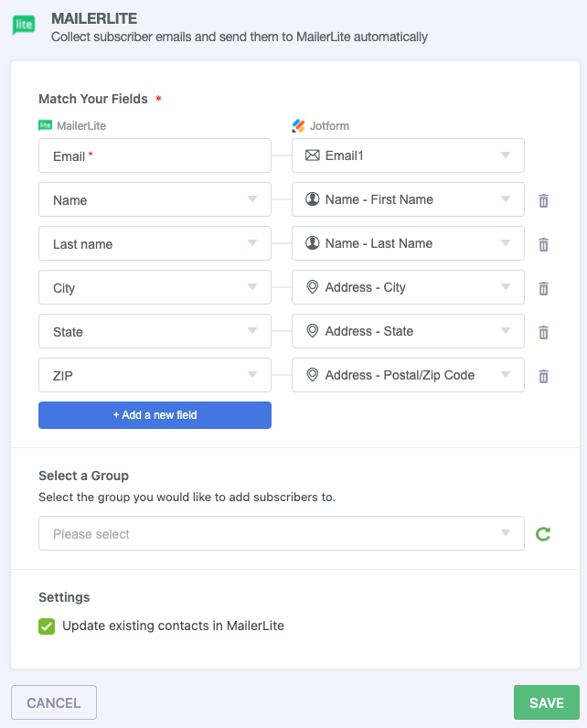This screenshot has height=728, width=587.
Task: Save the MailerLite integration settings
Action: pos(546,702)
